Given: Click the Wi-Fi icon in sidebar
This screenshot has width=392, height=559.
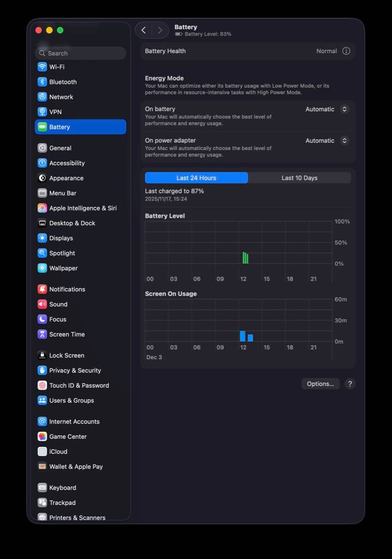Looking at the screenshot, I should [x=42, y=67].
